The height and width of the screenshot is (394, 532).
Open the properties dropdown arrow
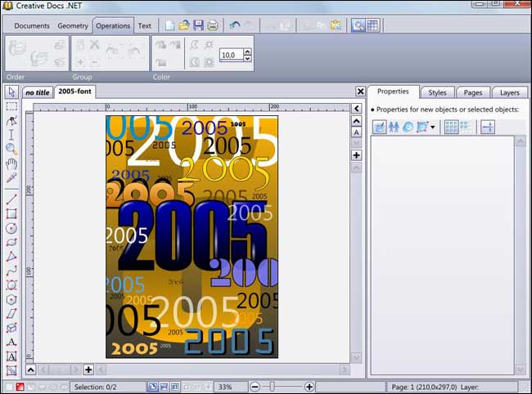(x=432, y=128)
